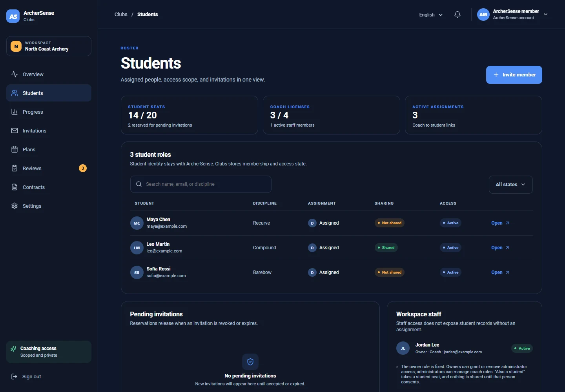Open Sofia Rossi's student record
Screen dimensions: 565x392
(x=500, y=272)
